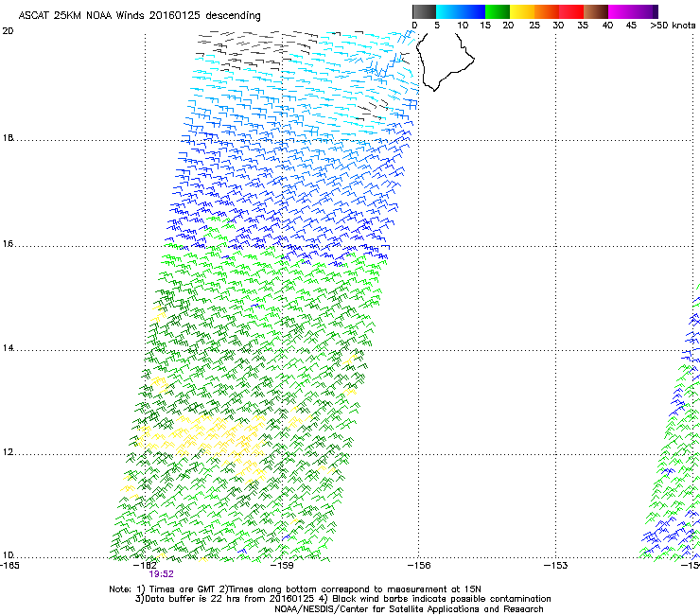
Task: Click legend tick label 20
Action: coord(508,26)
